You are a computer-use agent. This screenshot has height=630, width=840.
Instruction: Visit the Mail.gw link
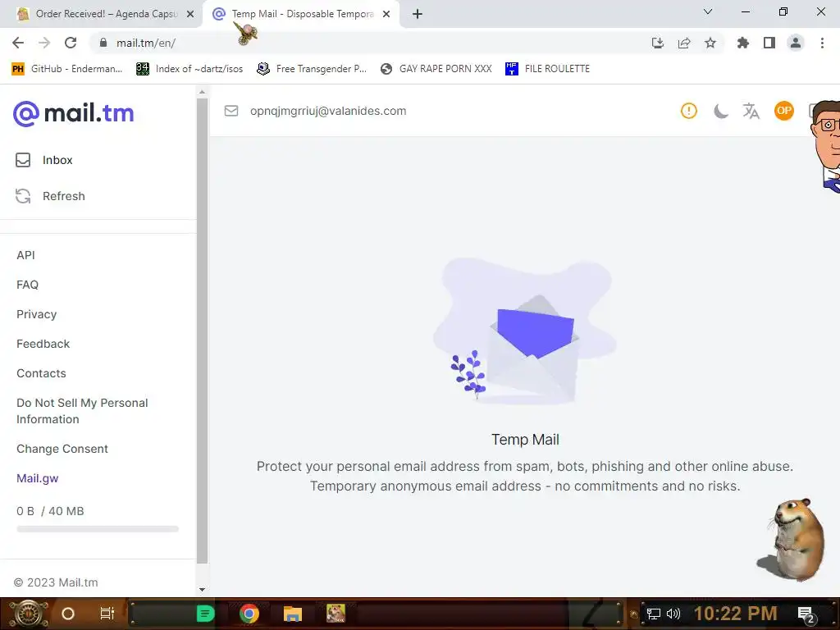coord(38,478)
